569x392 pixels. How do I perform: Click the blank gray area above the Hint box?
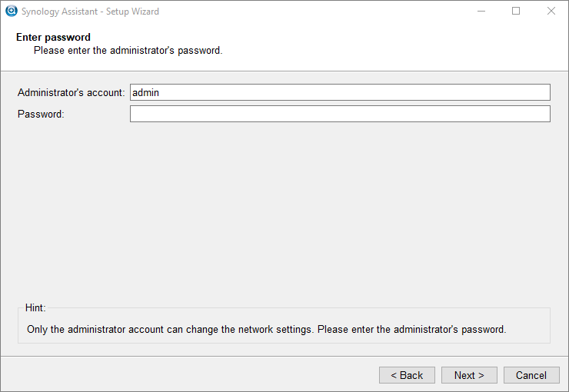(284, 214)
